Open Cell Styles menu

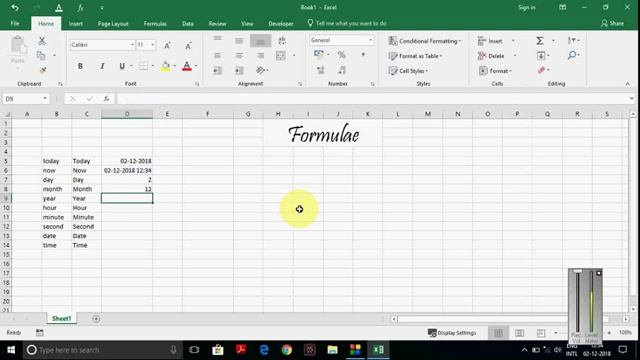coord(408,71)
